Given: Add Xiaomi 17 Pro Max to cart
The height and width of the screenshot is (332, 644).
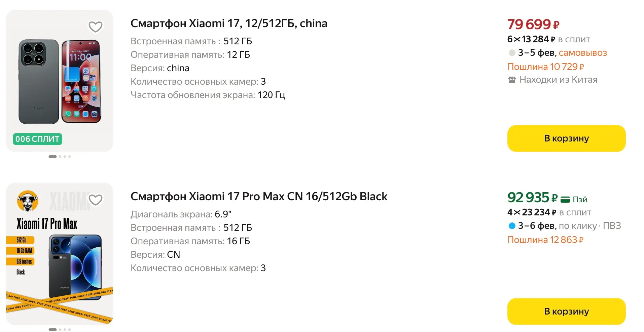Looking at the screenshot, I should (566, 312).
